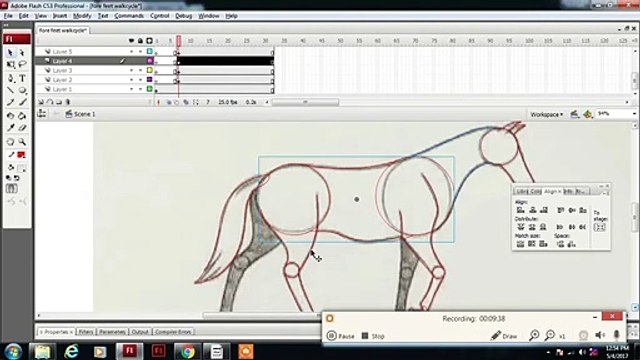This screenshot has width=640, height=360.
Task: Toggle lock dot of Layer 3
Action: point(140,70)
